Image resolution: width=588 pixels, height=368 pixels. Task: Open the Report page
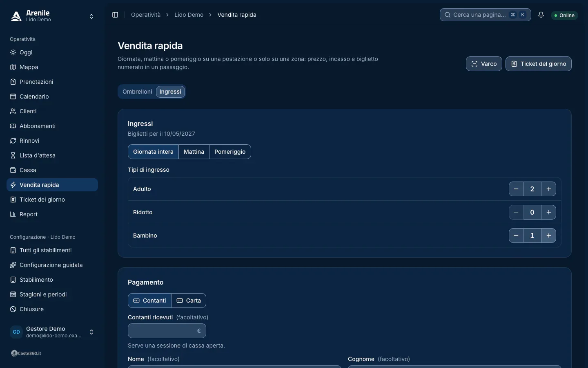[x=52, y=214]
